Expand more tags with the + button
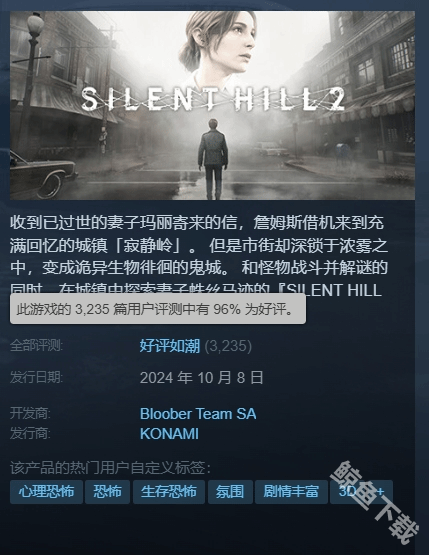 point(381,492)
